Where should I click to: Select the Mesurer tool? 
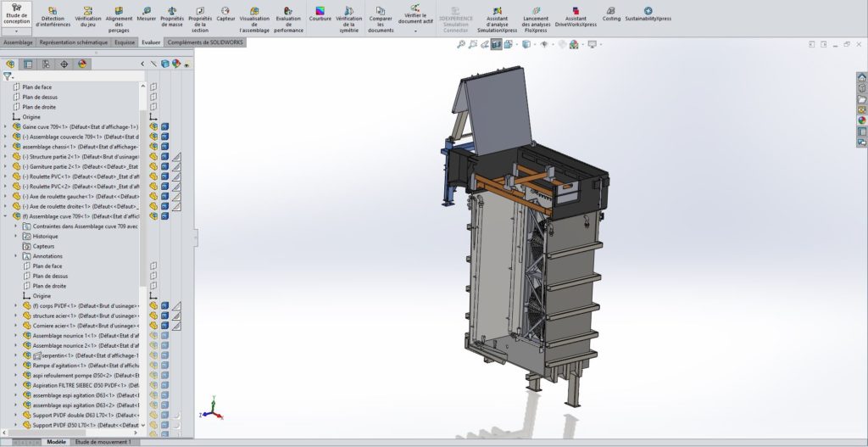click(x=146, y=15)
